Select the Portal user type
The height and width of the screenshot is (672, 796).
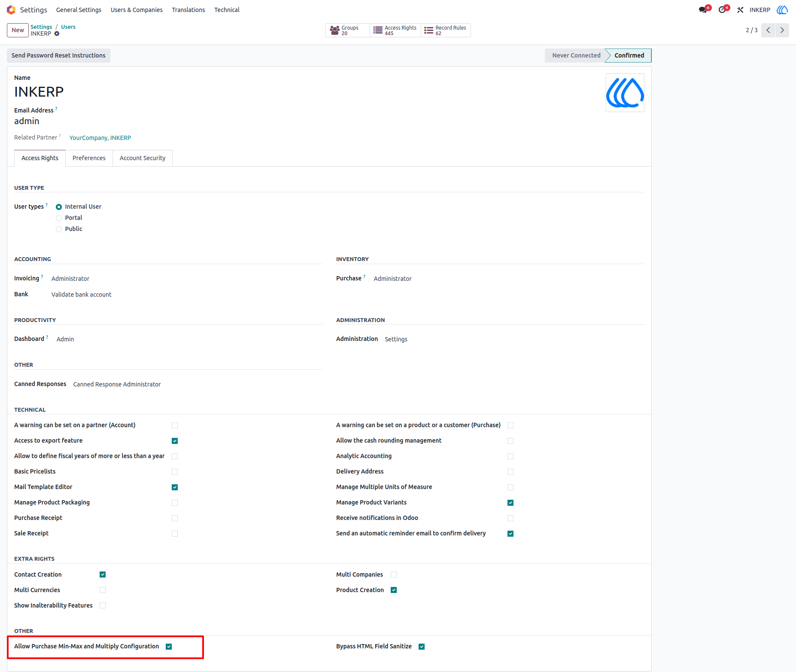click(59, 218)
